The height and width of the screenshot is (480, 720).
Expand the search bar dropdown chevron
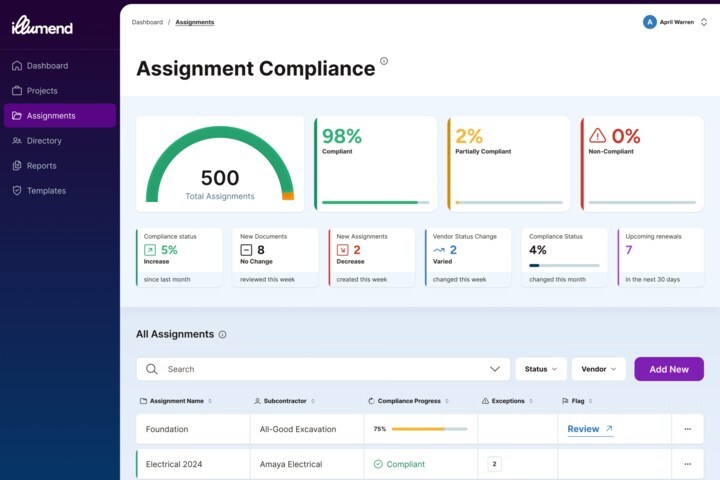495,369
